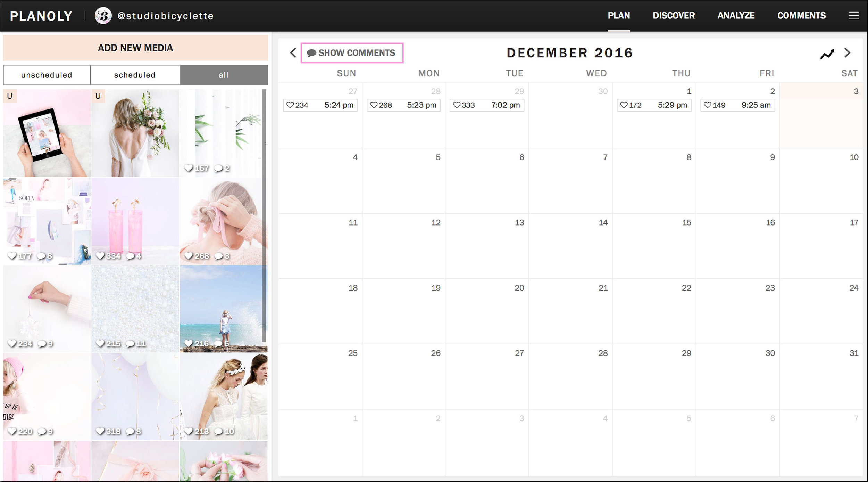
Task: Select the tablet in hands thumbnail
Action: pyautogui.click(x=47, y=133)
